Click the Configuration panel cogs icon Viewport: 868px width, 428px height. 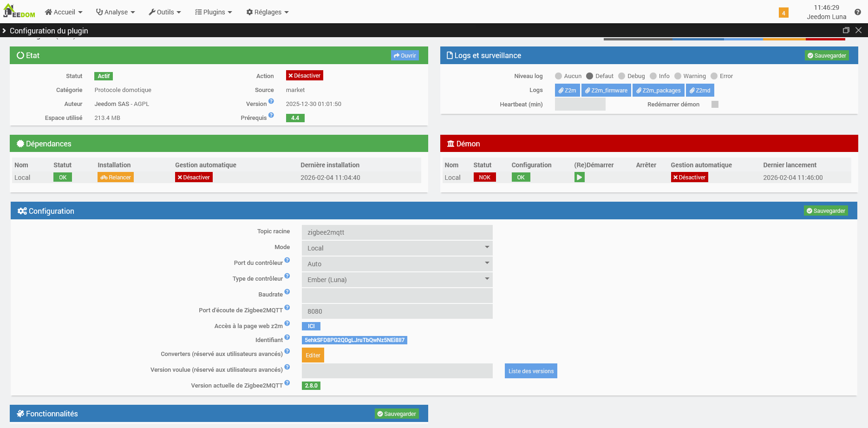[x=22, y=211]
